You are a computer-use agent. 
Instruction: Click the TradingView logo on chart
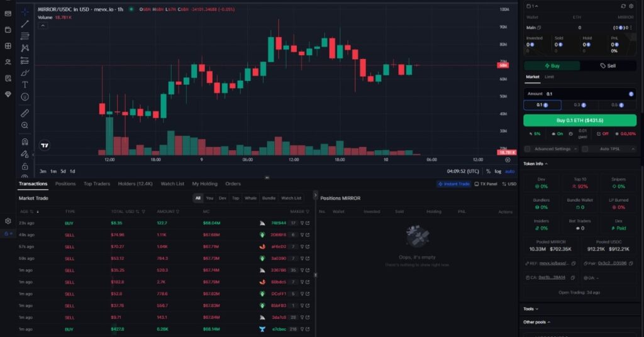(45, 145)
